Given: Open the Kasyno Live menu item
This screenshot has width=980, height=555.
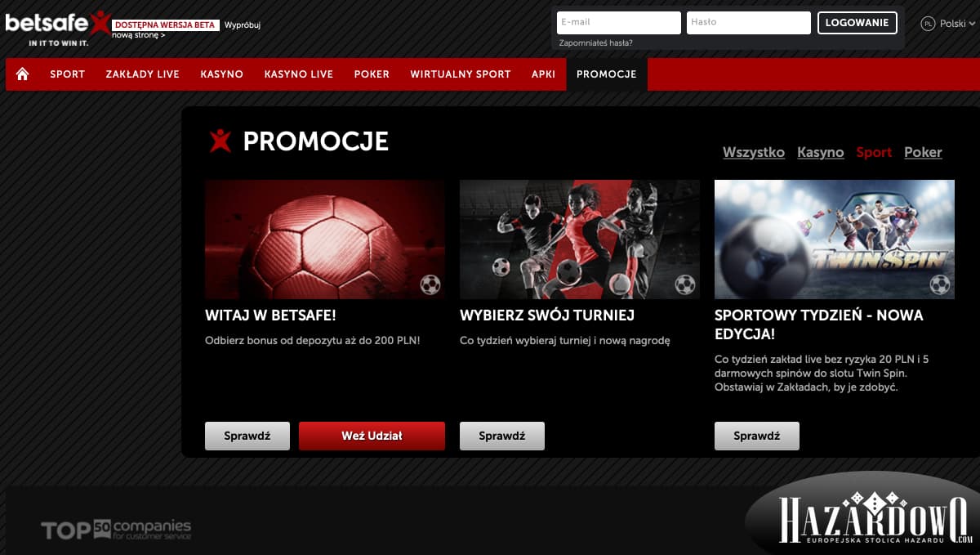Looking at the screenshot, I should tap(299, 74).
